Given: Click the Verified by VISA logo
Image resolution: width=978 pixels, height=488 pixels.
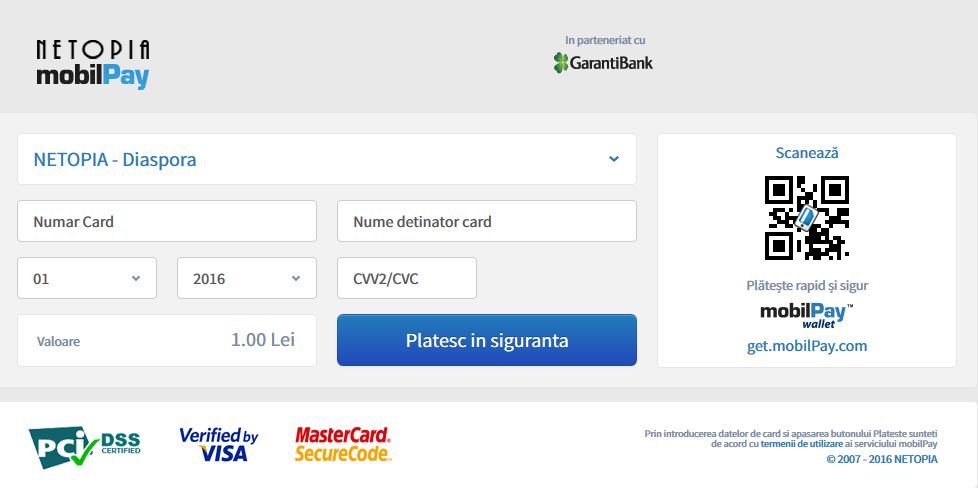Looking at the screenshot, I should (218, 444).
